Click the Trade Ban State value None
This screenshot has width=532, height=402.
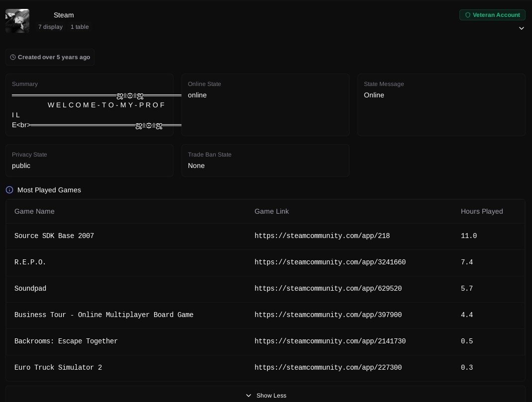click(x=196, y=166)
